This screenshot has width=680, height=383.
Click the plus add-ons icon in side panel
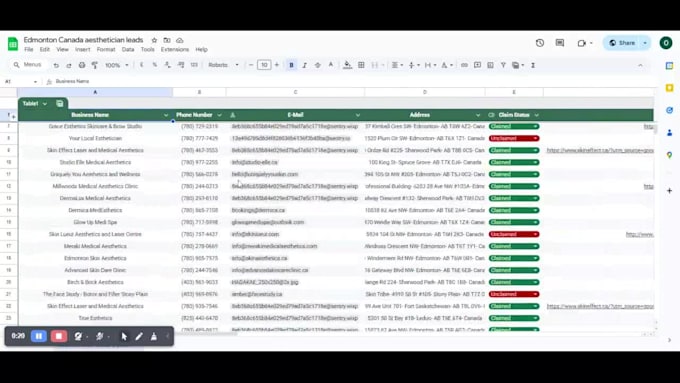[x=670, y=190]
